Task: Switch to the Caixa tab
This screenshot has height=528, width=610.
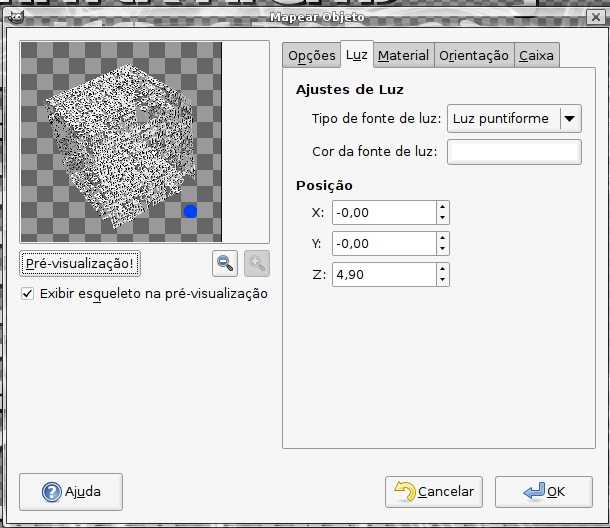Action: (536, 55)
